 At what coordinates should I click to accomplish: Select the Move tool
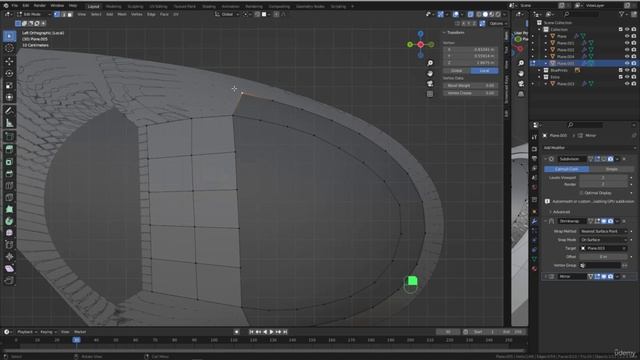(9, 62)
